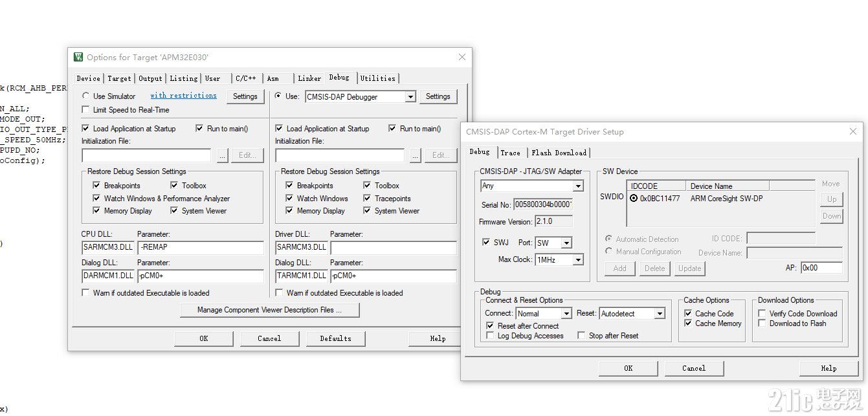This screenshot has width=868, height=416.
Task: Uncheck Watch Windows & Performance Analyzer
Action: coord(97,199)
